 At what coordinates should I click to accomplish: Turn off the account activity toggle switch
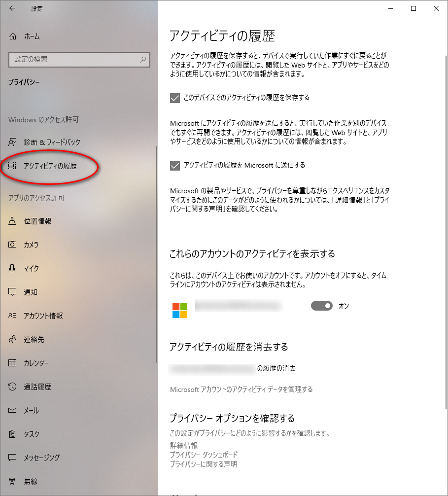coord(321,306)
